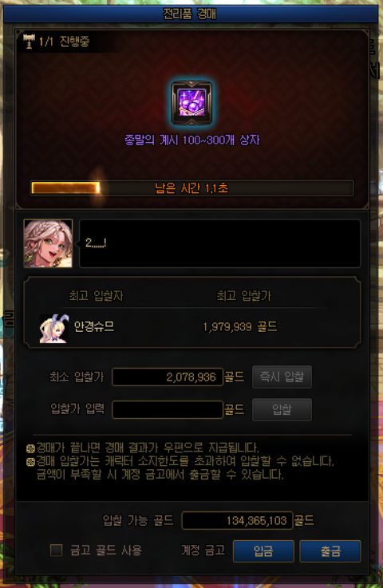The image size is (383, 588).
Task: Click the highest bidder name 안경슈므
Action: click(94, 326)
